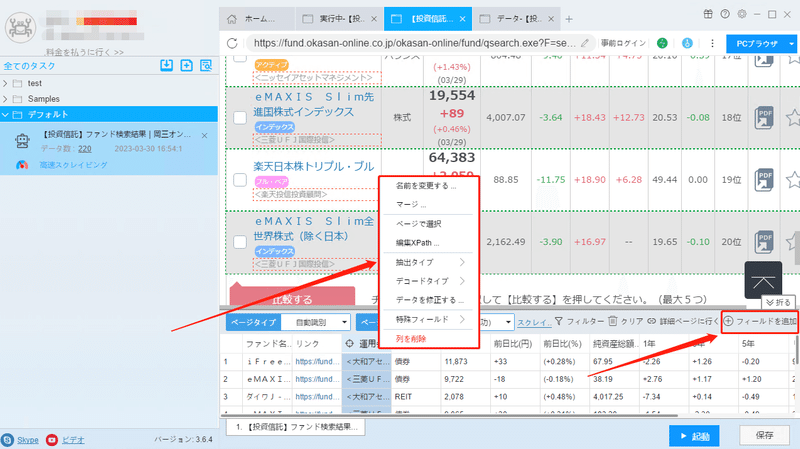800x449 pixels.
Task: Click the green circular icon in browser bar
Action: coord(662,43)
